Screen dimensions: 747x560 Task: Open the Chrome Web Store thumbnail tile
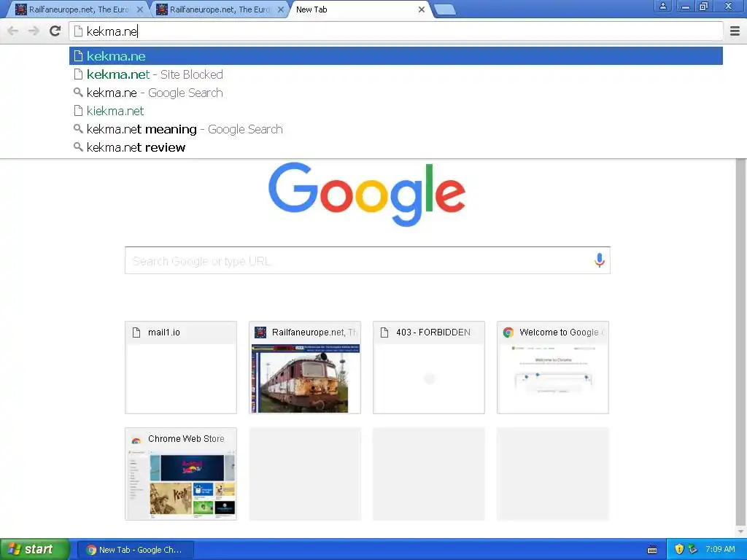(181, 474)
